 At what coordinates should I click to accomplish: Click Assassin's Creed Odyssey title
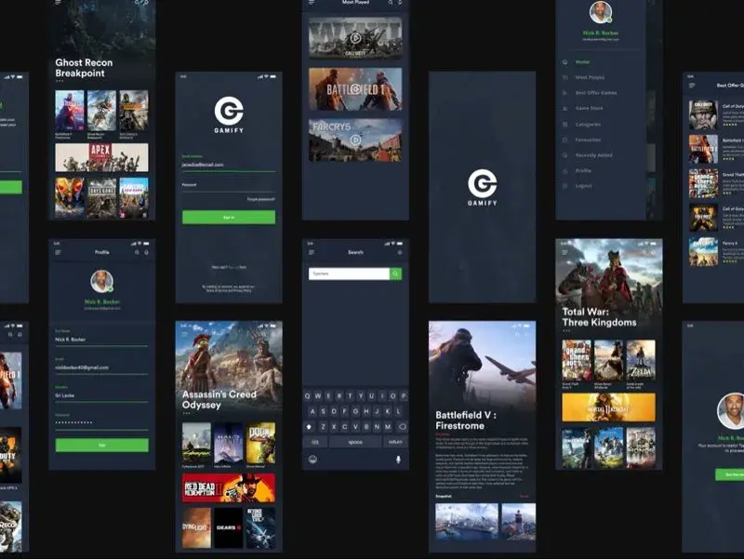click(x=219, y=400)
